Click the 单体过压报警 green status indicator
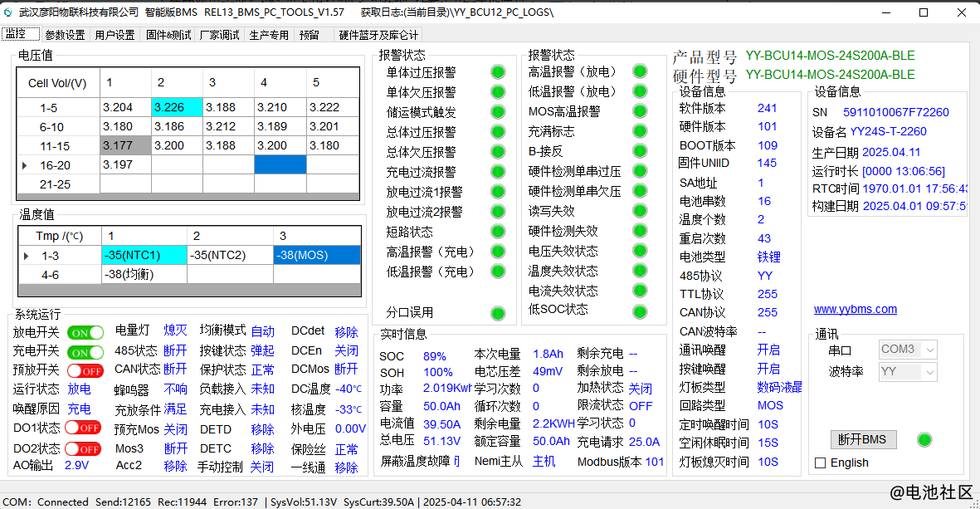This screenshot has width=980, height=509. [x=498, y=71]
